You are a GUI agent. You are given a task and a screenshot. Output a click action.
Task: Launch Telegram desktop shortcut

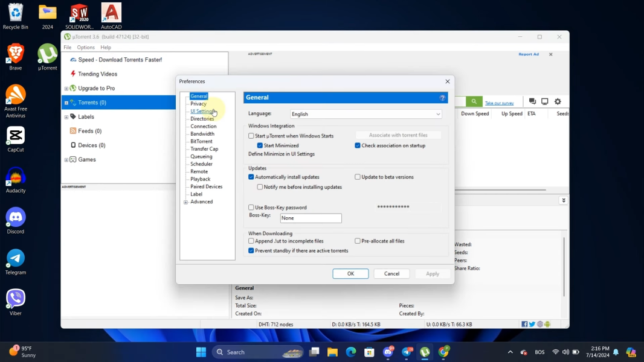click(x=16, y=262)
